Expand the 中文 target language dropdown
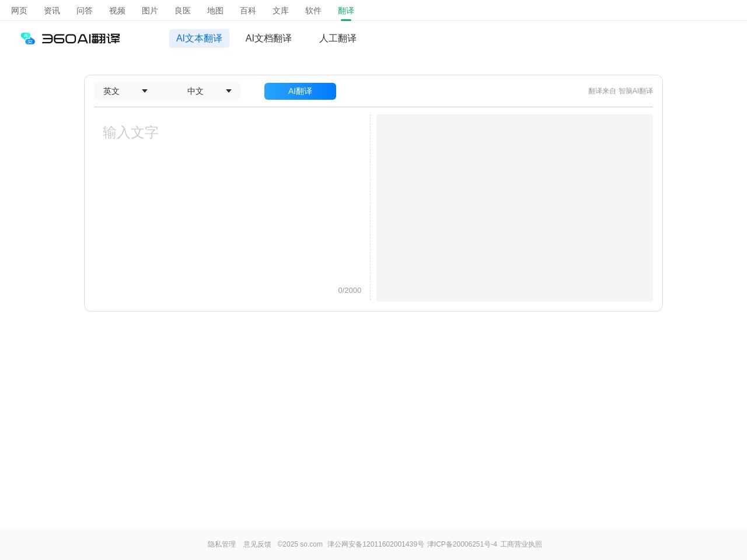This screenshot has height=560, width=747. [209, 91]
